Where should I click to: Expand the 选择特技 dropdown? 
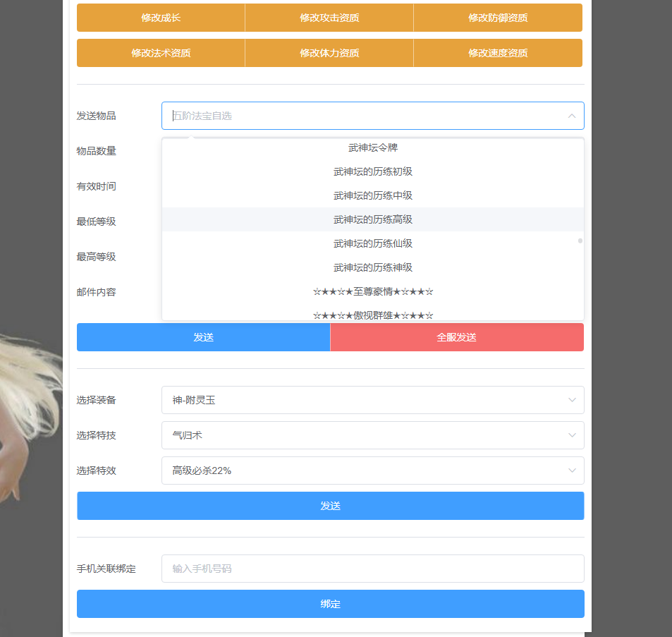(x=372, y=435)
